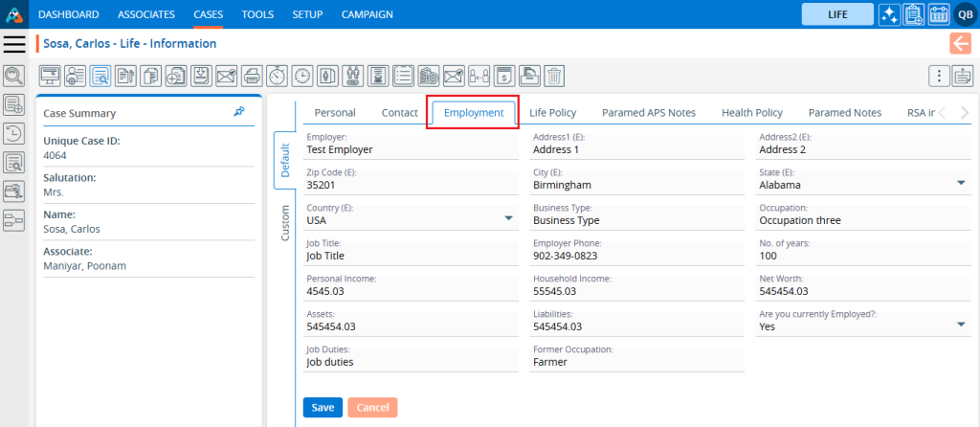Open the hamburger menu icon

14,44
